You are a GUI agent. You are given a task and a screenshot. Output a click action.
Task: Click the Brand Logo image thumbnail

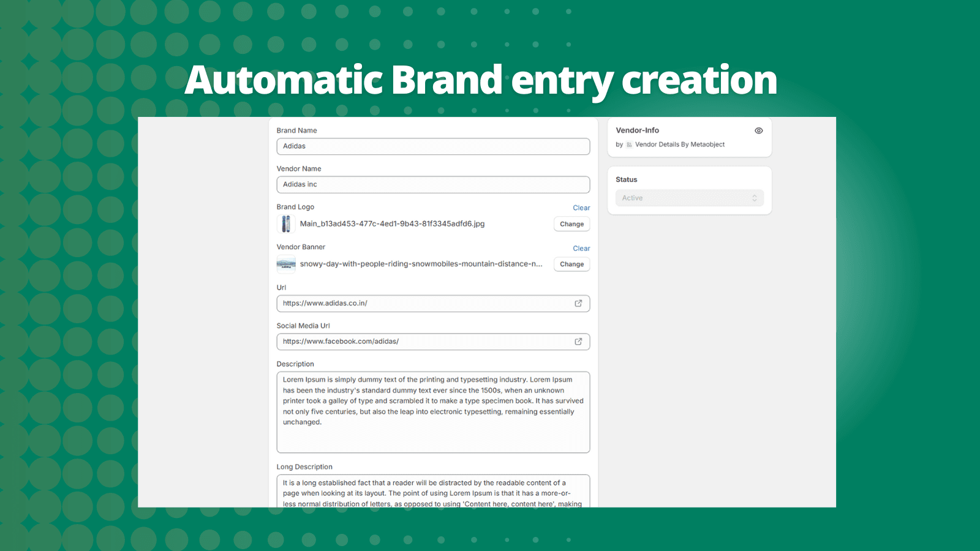click(x=286, y=224)
